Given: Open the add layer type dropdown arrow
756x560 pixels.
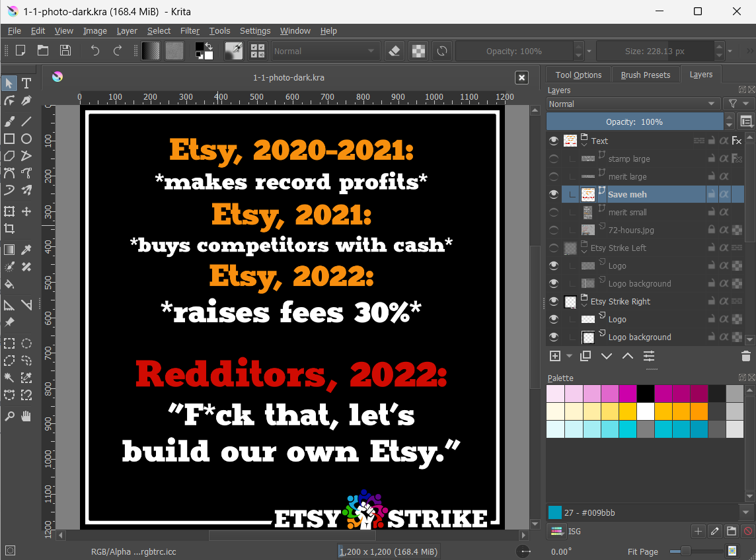Looking at the screenshot, I should coord(569,356).
